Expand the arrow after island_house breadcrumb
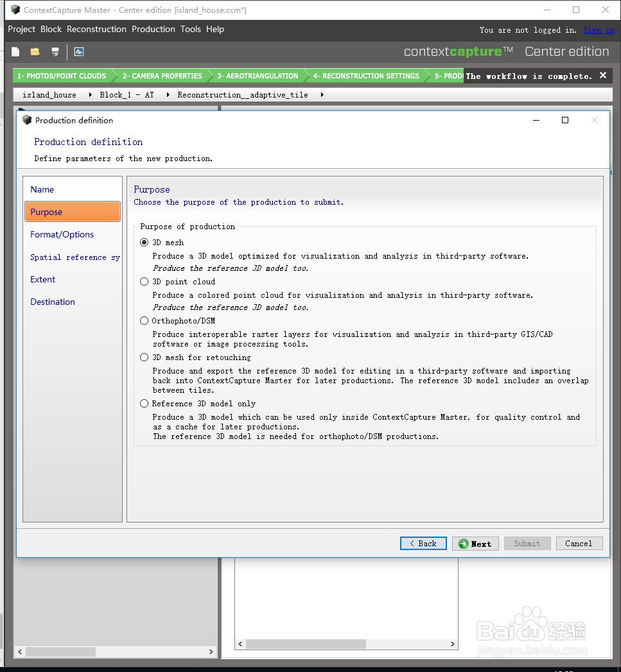621x672 pixels. coord(90,95)
